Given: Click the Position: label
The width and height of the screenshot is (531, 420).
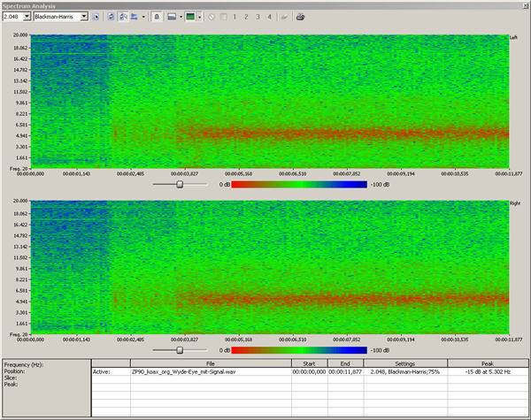Looking at the screenshot, I should 14,371.
